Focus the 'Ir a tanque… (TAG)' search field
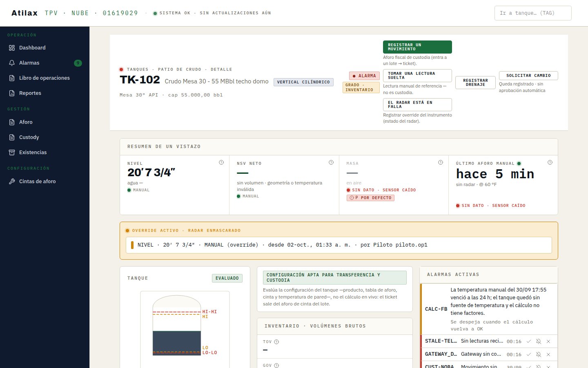Viewport: 588px width, 368px height. 533,13
